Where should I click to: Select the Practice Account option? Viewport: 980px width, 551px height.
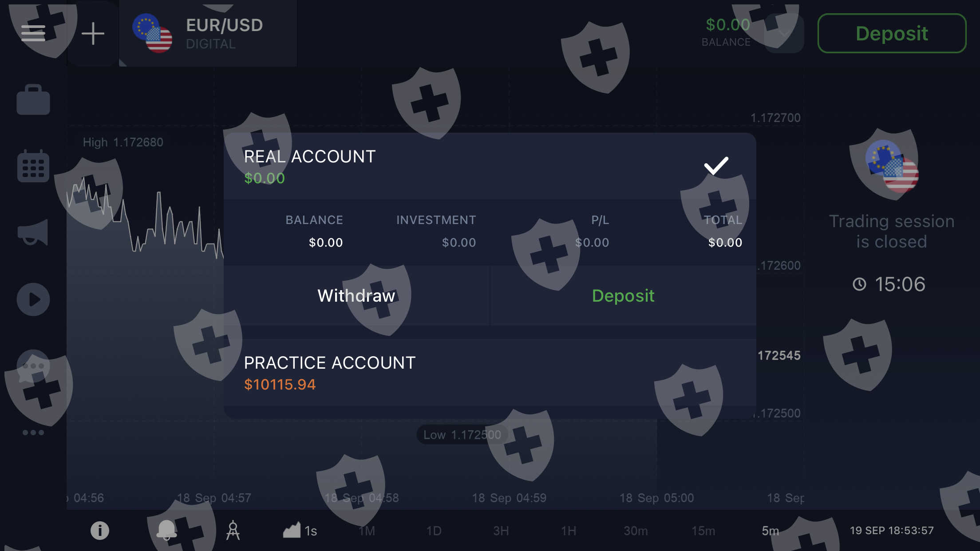coord(490,373)
